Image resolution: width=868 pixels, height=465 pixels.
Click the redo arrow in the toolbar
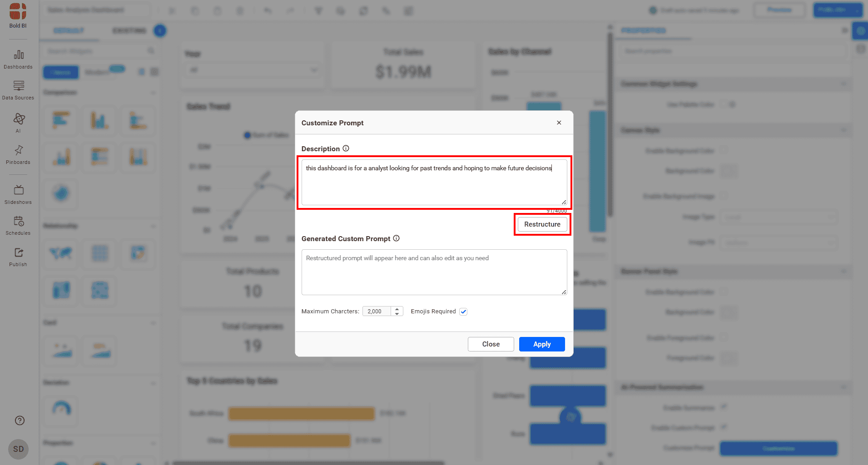[290, 10]
